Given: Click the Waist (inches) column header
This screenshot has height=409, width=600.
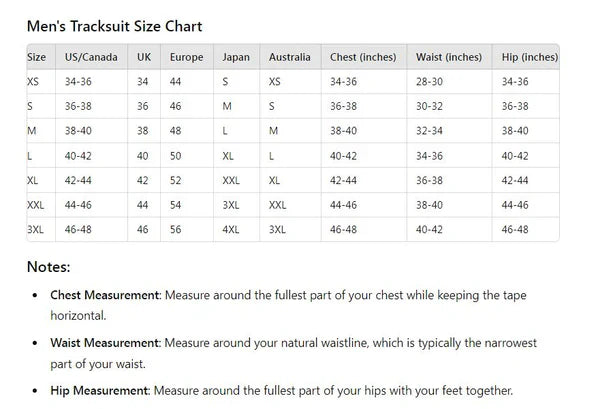Looking at the screenshot, I should (x=449, y=57).
